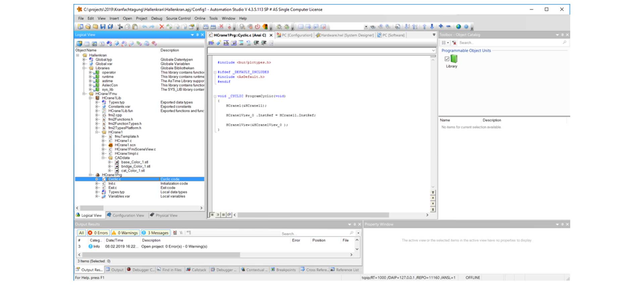Switch to the Configuration View tab
Viewport: 644px width, 285px height.
(125, 215)
